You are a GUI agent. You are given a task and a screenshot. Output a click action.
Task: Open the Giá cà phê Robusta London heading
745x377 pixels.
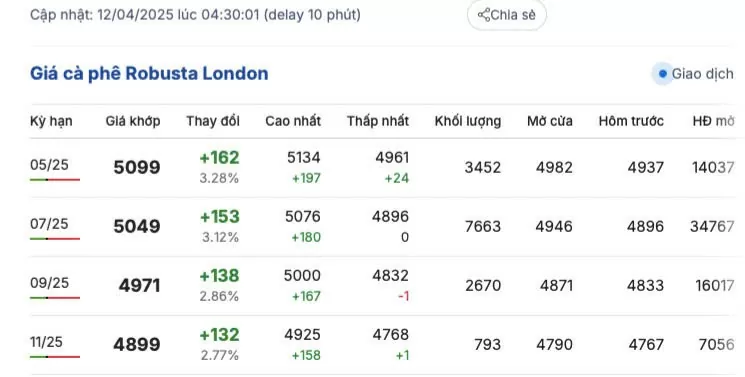[x=149, y=74]
